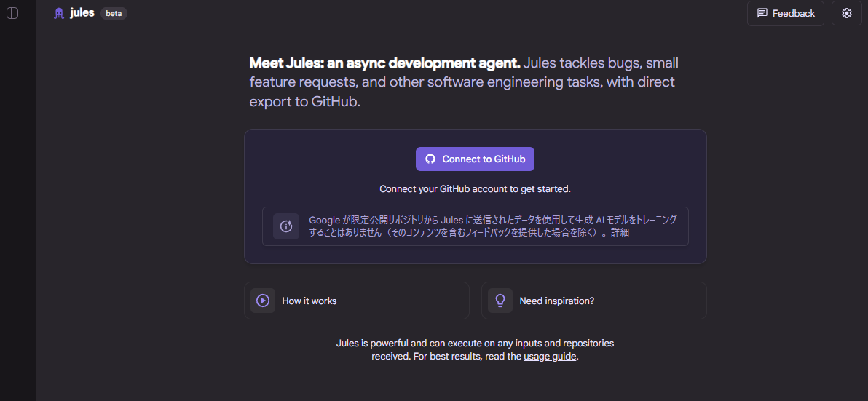Click the "jules" wordmark text
Screen dimensions: 868x401
[x=82, y=12]
